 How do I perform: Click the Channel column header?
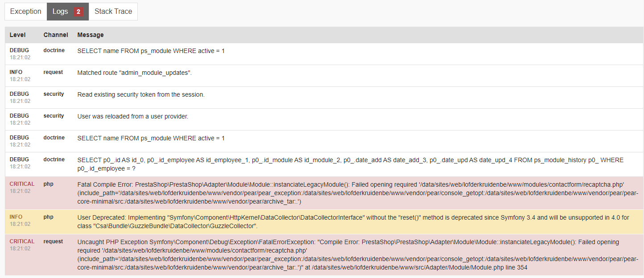[x=56, y=35]
